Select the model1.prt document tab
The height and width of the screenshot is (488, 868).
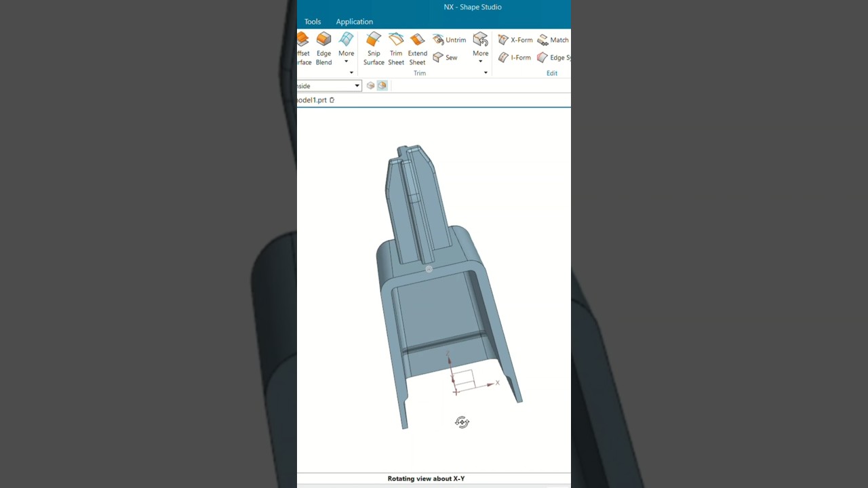(312, 100)
